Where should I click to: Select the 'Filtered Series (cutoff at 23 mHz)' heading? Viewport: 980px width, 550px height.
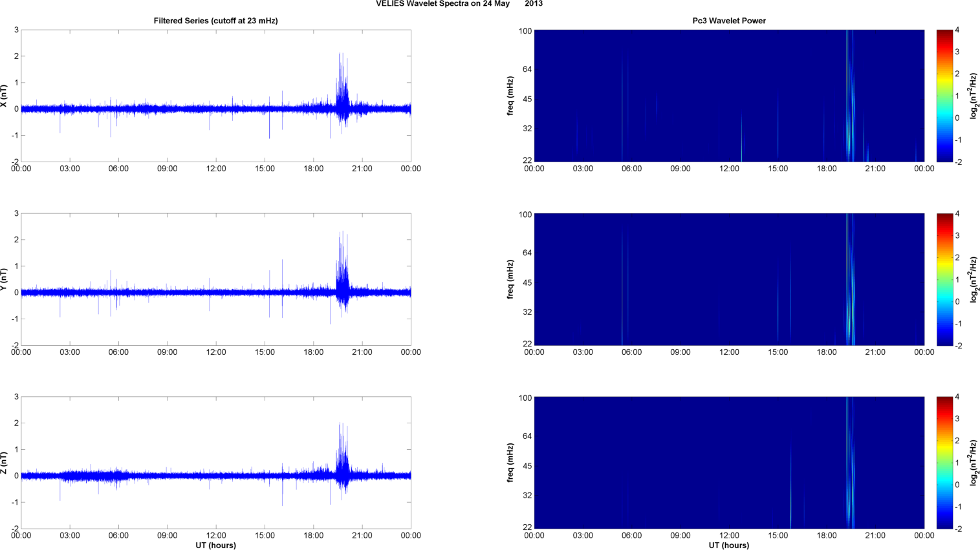coord(215,21)
